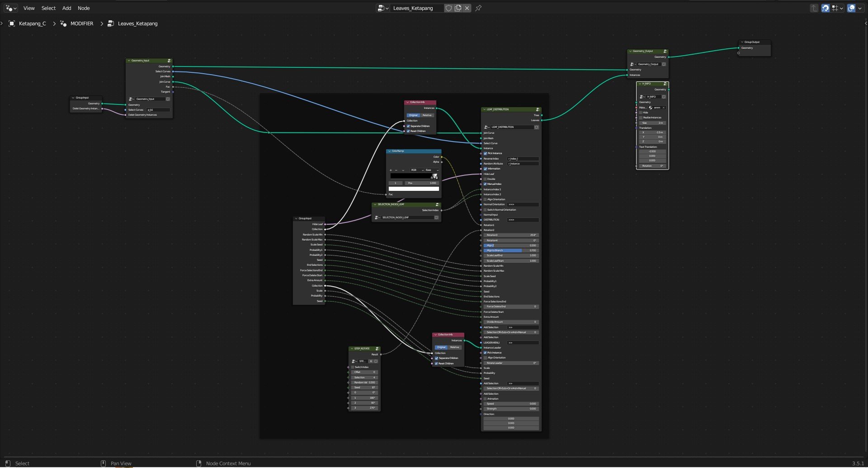Toggle fake user shield in SELECTION_INDEX_LEAF node
This screenshot has width=868, height=468.
tap(436, 217)
